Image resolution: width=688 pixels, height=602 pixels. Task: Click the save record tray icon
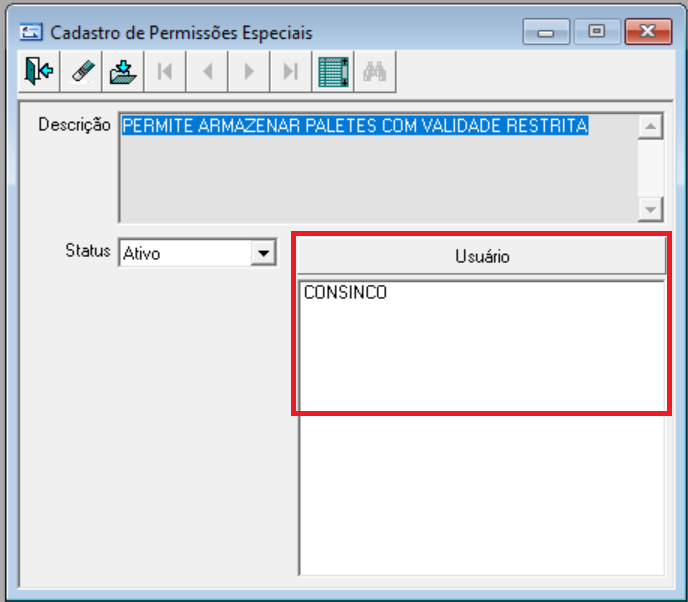123,72
